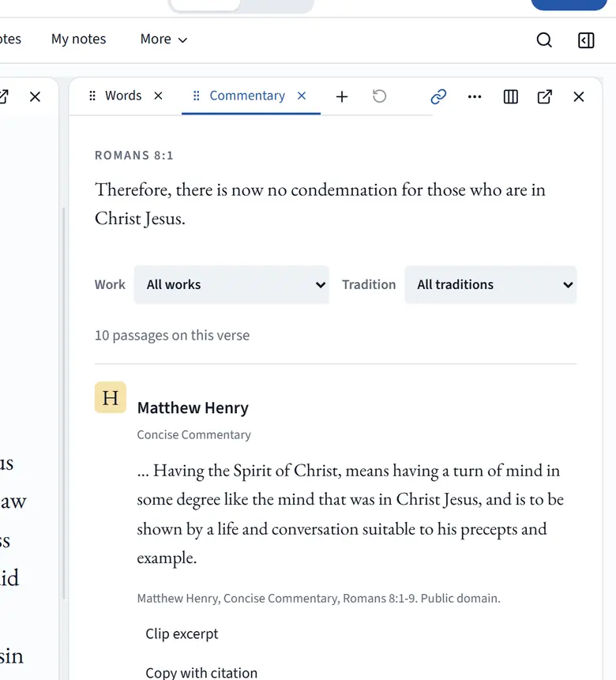Expand the More menu

click(163, 39)
